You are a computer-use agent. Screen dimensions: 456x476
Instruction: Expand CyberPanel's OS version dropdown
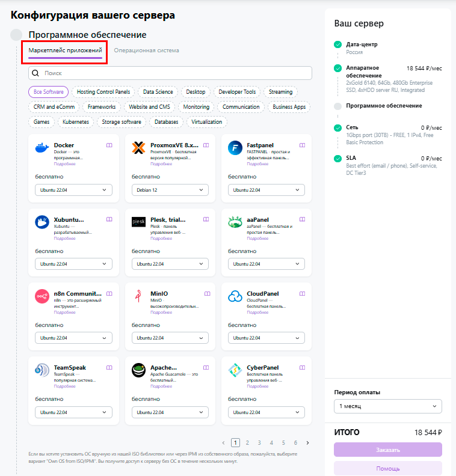point(267,412)
